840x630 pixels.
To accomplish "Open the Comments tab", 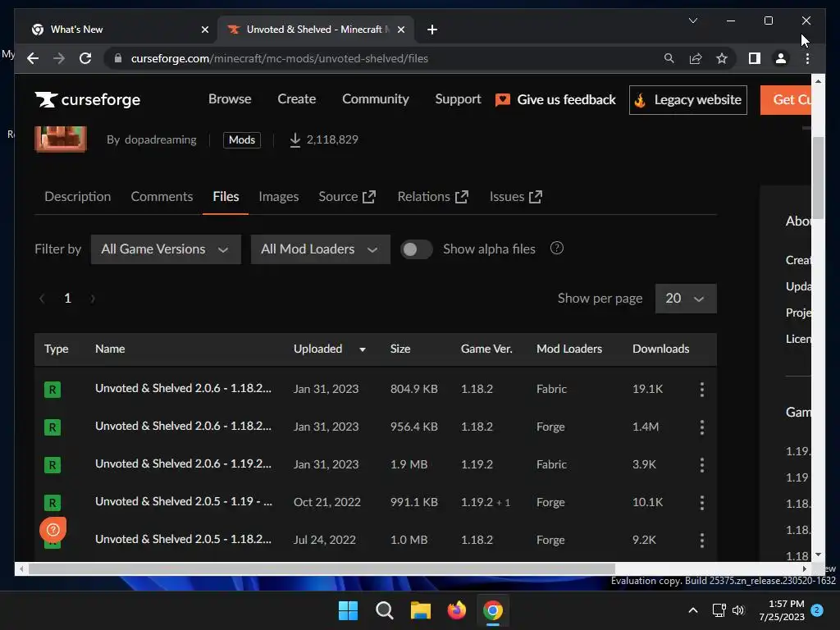I will point(162,197).
